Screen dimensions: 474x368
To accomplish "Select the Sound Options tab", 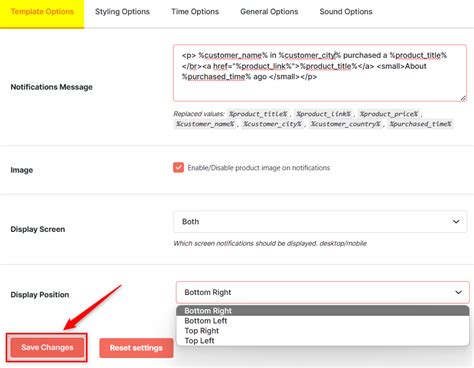I will [346, 12].
